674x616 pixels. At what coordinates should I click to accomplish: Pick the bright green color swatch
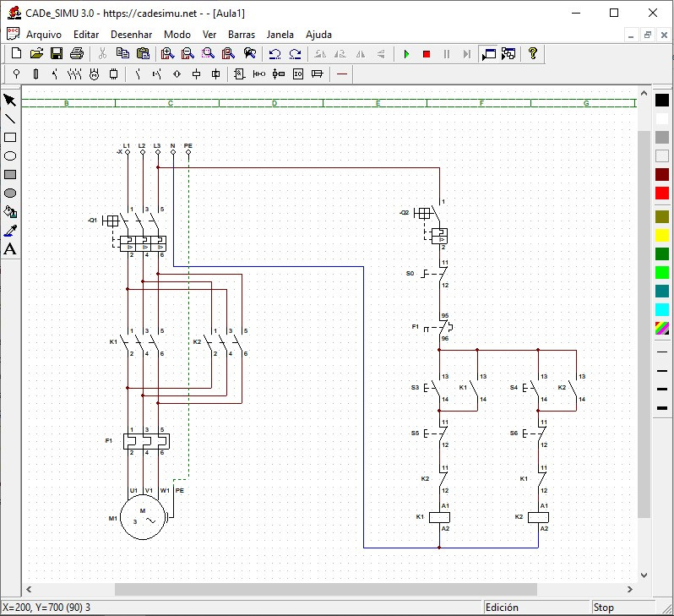tap(662, 272)
